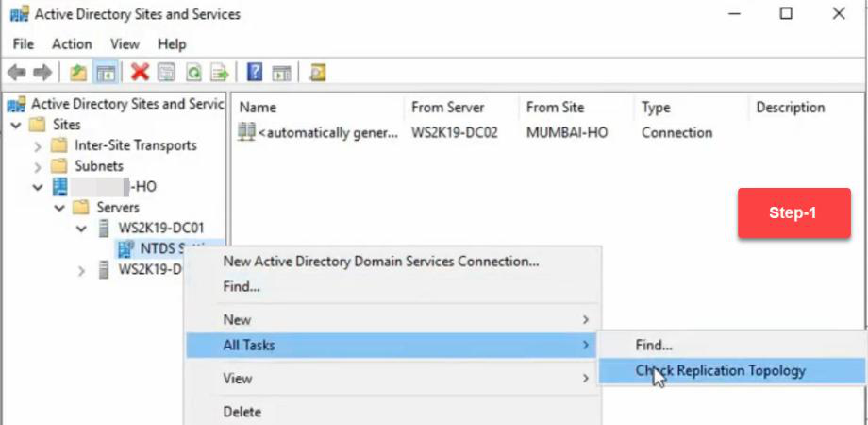Image resolution: width=868 pixels, height=425 pixels.
Task: Click the WS2K19-DC01 server icon
Action: coord(104,229)
